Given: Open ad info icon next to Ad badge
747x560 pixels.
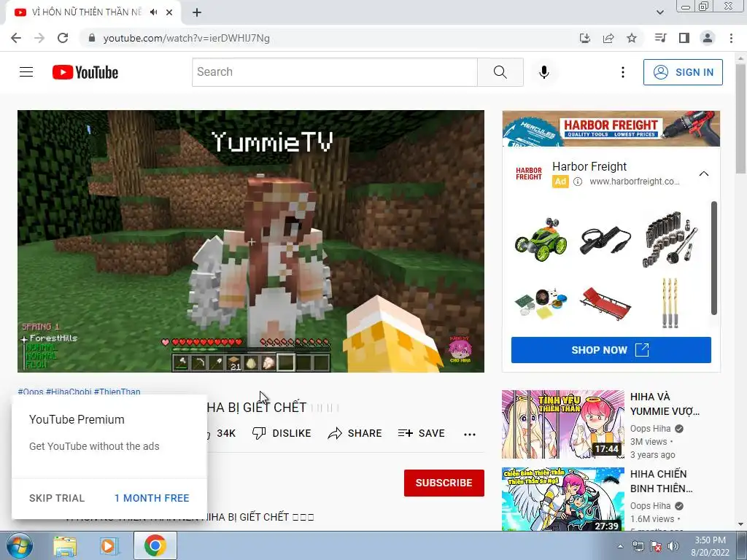Looking at the screenshot, I should click(x=578, y=182).
